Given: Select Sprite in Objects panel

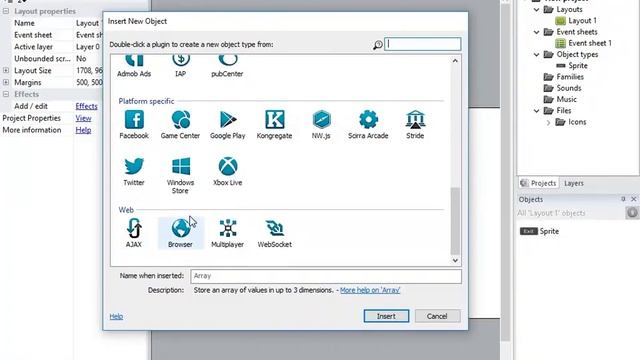Looking at the screenshot, I should point(539,231).
